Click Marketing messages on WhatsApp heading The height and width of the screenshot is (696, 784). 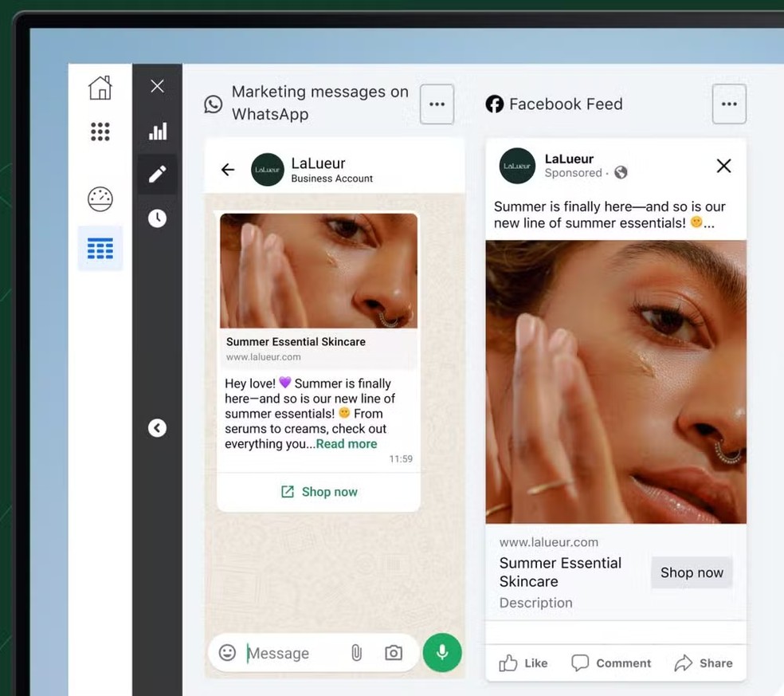320,103
